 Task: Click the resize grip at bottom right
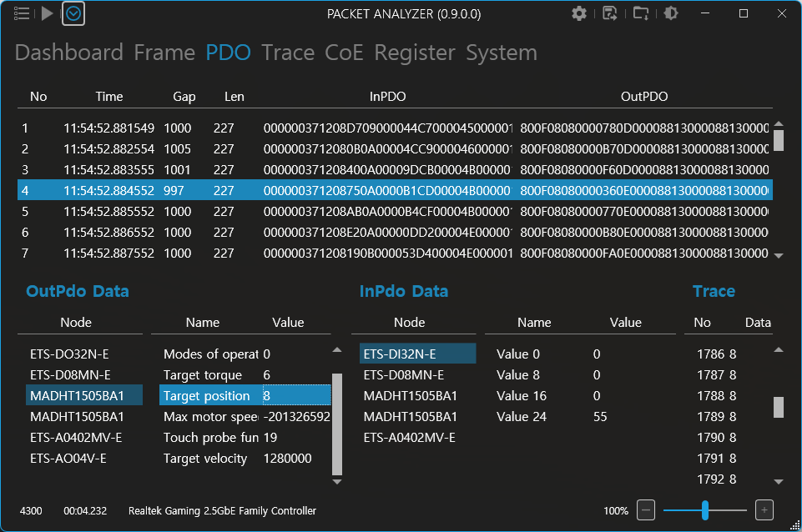tap(794, 524)
